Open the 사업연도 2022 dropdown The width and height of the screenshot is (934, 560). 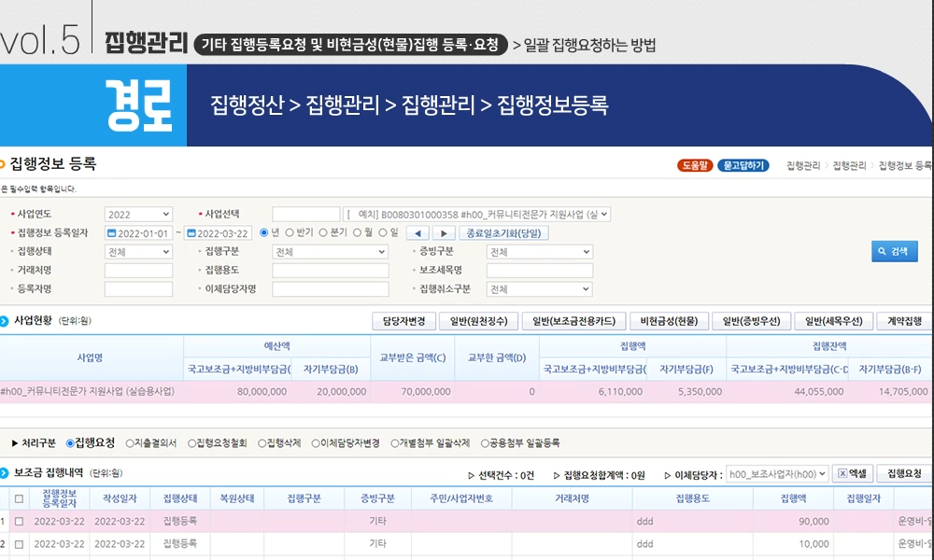pyautogui.click(x=138, y=215)
